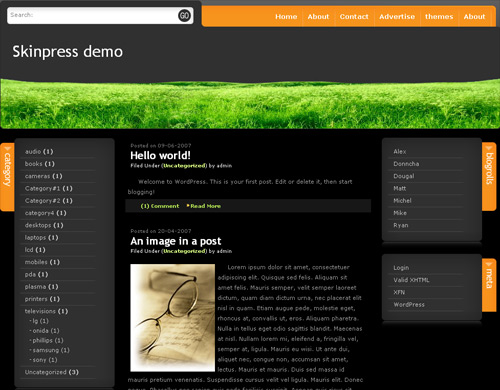Collapse the category sidebar tab

point(7,177)
